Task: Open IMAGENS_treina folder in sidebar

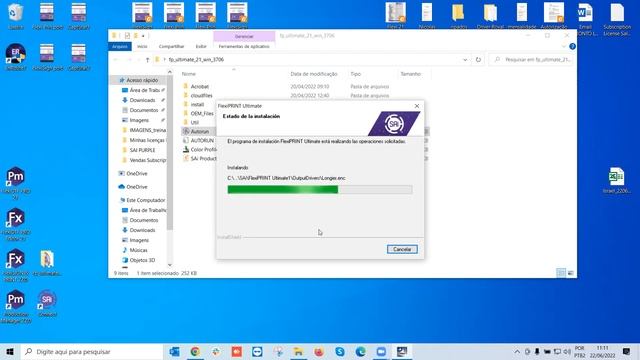Action: tap(147, 130)
